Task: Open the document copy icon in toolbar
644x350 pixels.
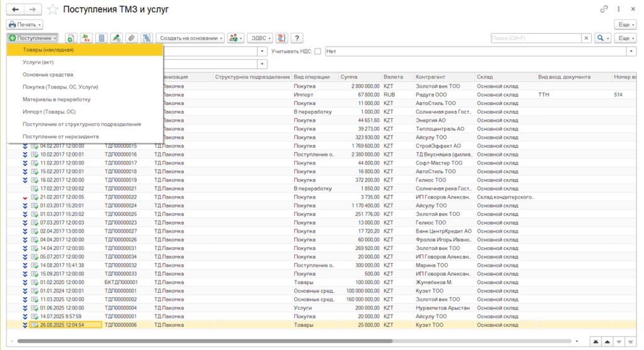Action: [x=70, y=38]
